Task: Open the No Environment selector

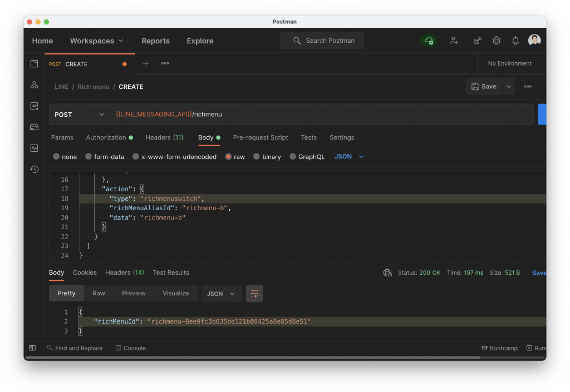Action: [510, 63]
